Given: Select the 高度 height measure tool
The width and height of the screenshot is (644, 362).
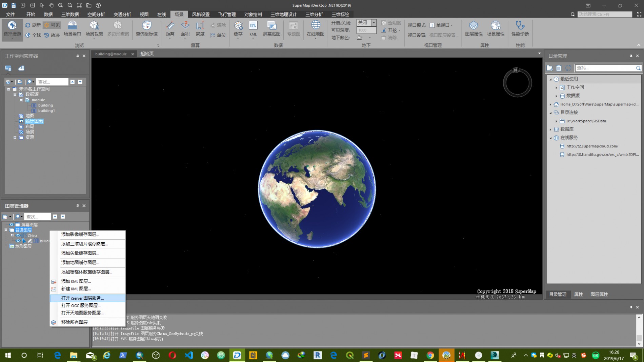Looking at the screenshot, I should tap(200, 28).
